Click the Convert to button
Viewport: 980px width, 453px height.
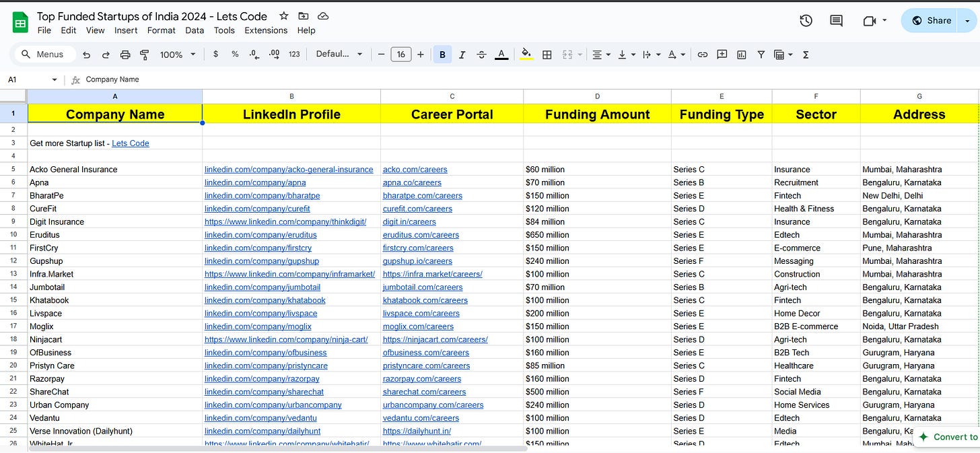(948, 437)
